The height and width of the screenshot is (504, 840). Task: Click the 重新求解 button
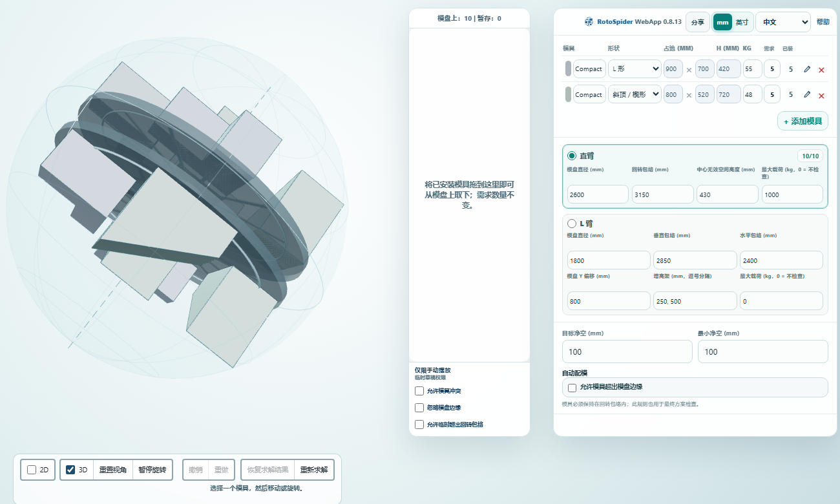click(314, 470)
